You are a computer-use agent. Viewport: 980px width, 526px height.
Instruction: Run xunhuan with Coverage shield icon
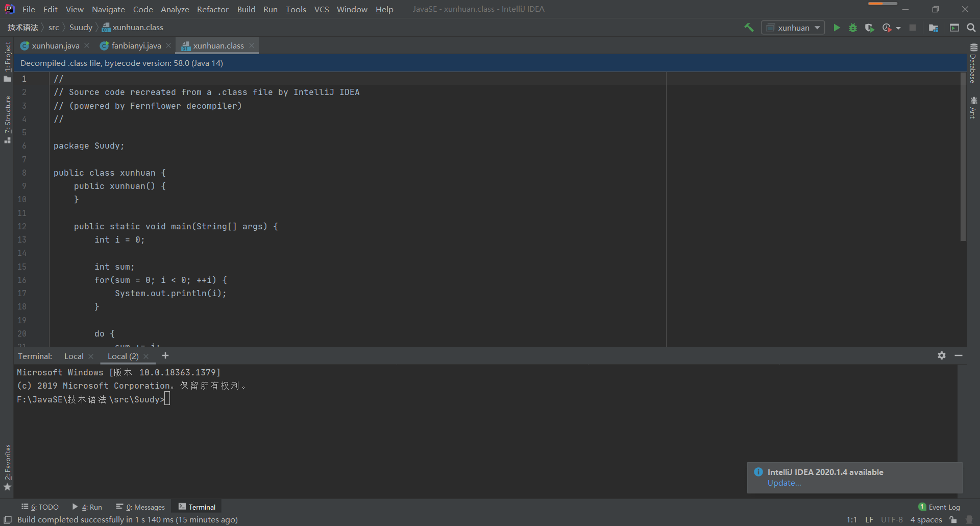(870, 28)
